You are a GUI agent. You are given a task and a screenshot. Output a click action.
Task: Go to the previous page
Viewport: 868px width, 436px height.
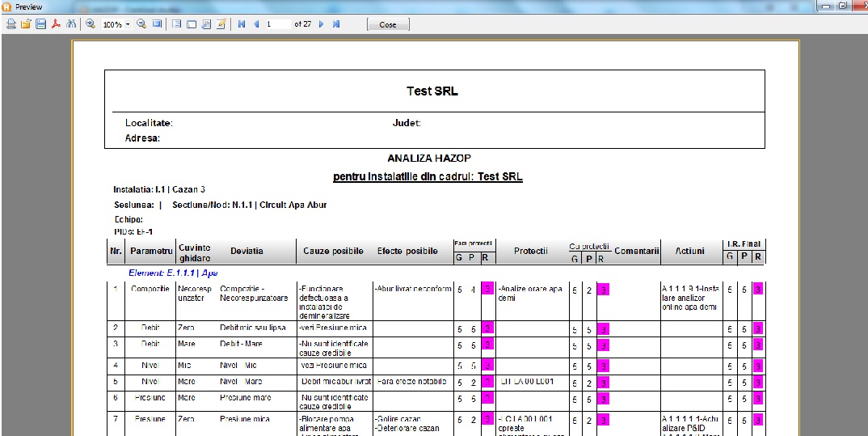255,24
